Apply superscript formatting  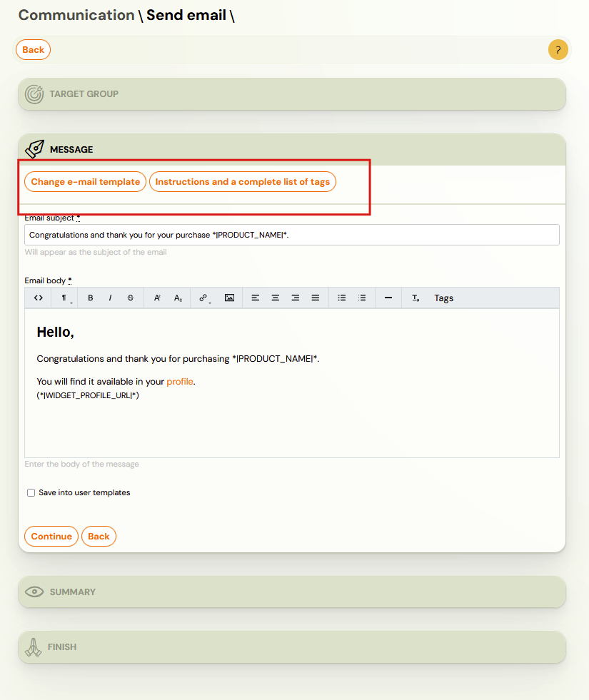tap(156, 298)
